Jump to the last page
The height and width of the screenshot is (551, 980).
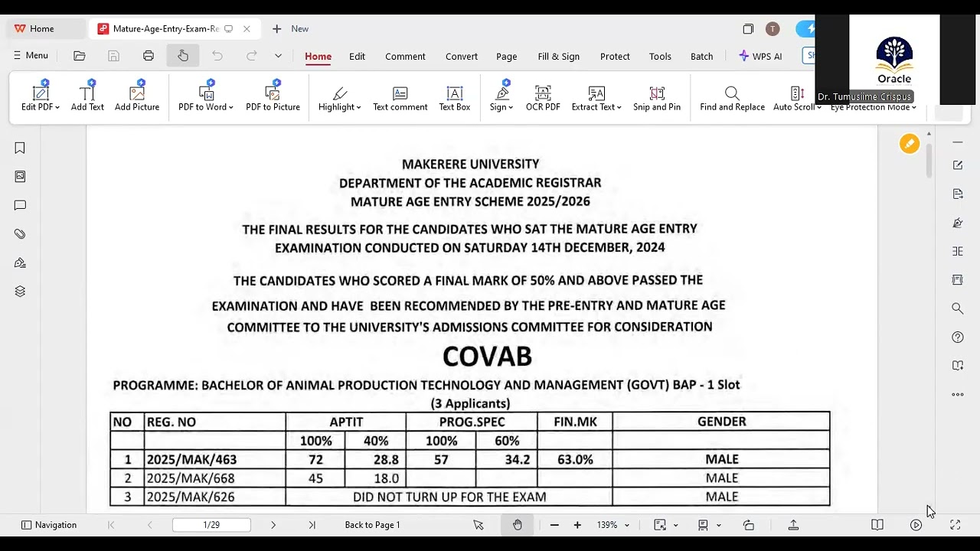click(312, 525)
